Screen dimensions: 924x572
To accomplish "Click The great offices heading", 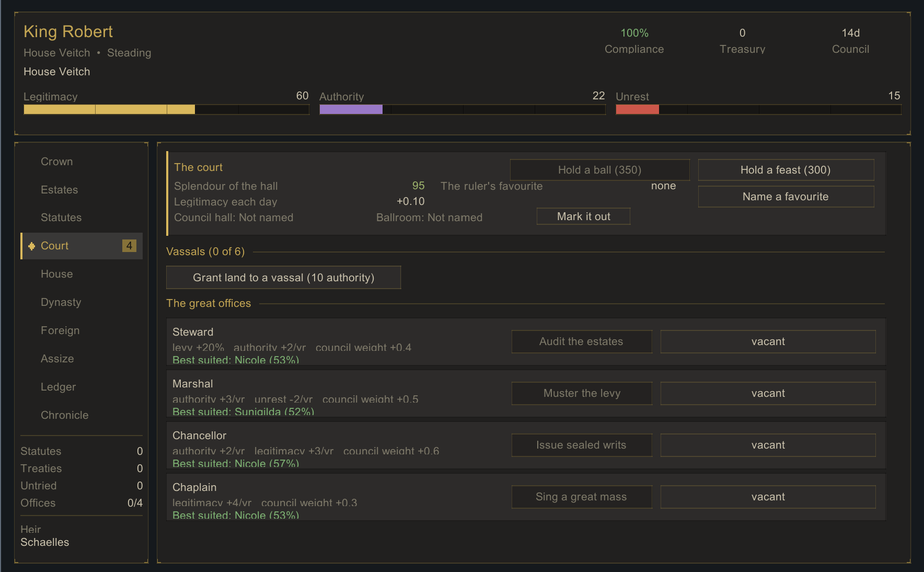I will click(209, 303).
